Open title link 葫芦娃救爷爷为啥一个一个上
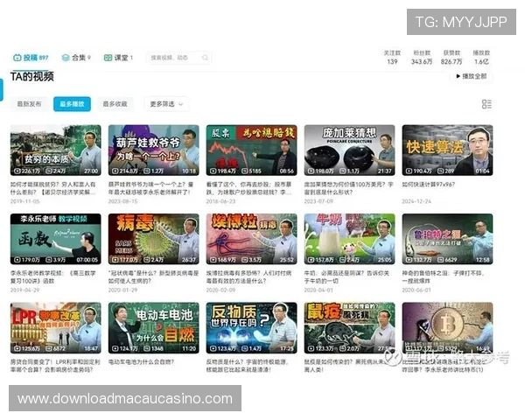Screen dimensions: 525x420 coord(150,188)
